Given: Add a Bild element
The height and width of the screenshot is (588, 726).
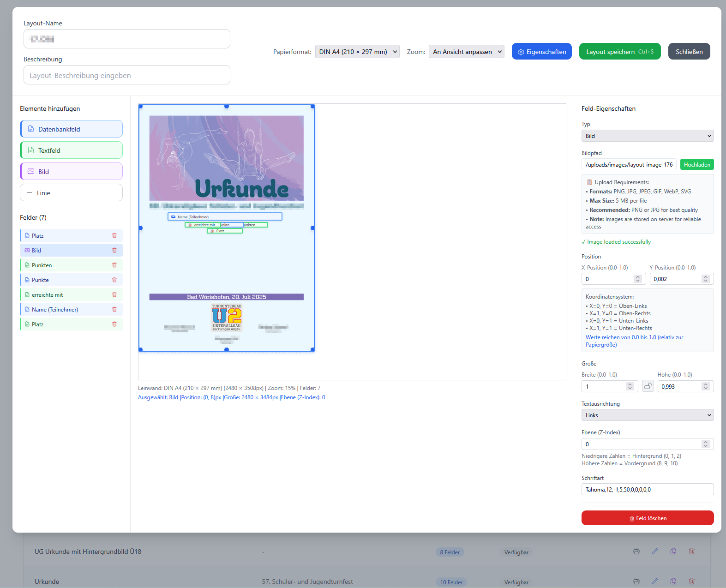Looking at the screenshot, I should coord(71,171).
